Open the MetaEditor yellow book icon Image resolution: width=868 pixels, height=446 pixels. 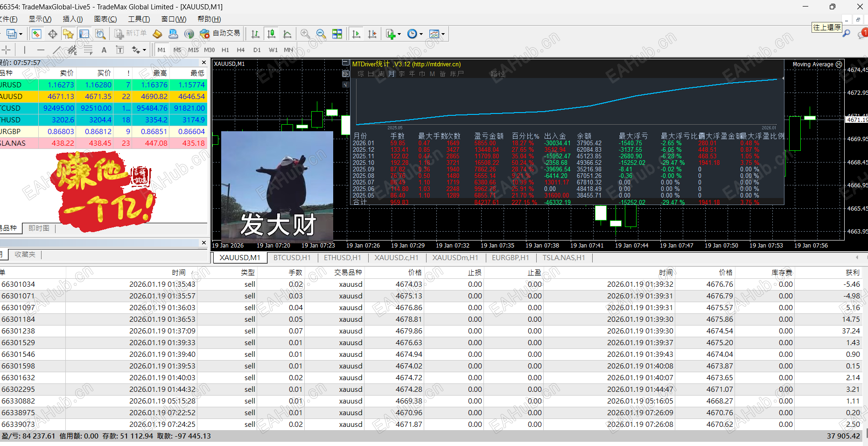click(157, 34)
